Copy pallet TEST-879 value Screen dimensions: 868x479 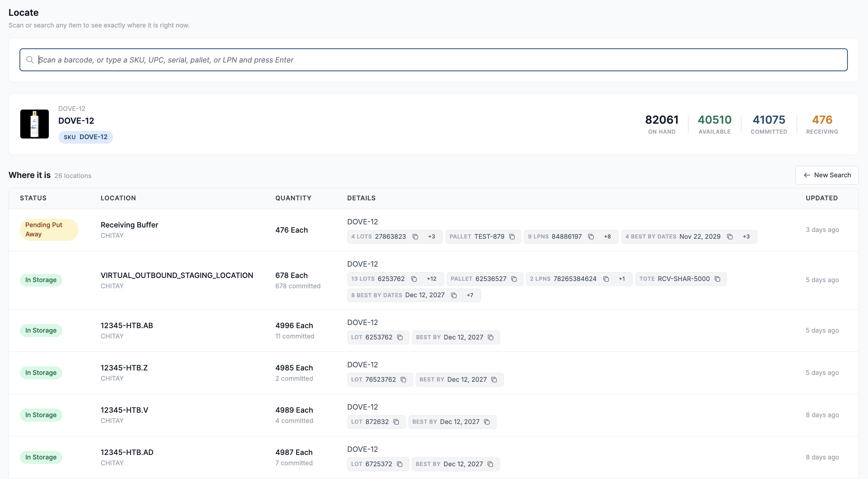click(512, 237)
